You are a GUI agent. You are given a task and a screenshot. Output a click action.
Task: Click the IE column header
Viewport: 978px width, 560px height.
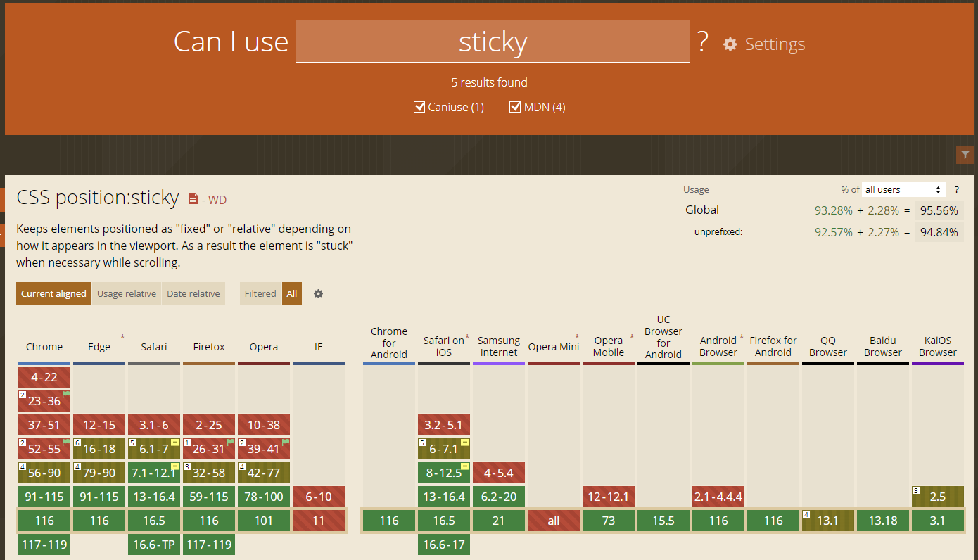(319, 347)
